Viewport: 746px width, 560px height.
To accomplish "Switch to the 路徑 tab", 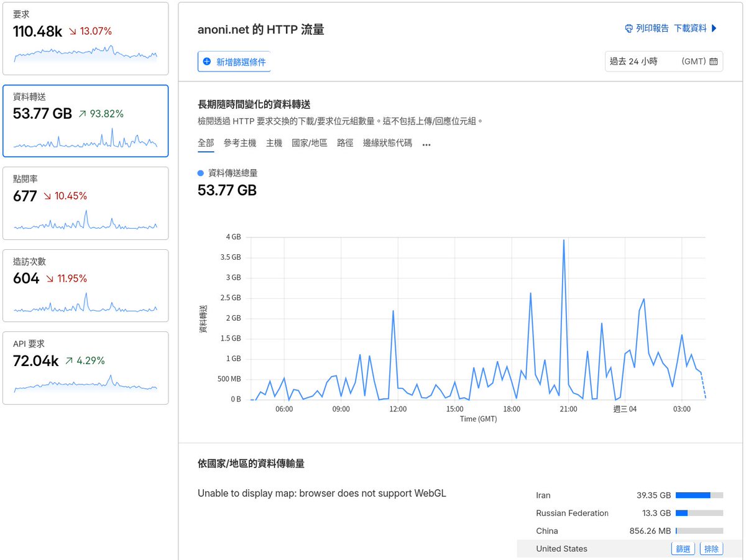I will pyautogui.click(x=345, y=142).
